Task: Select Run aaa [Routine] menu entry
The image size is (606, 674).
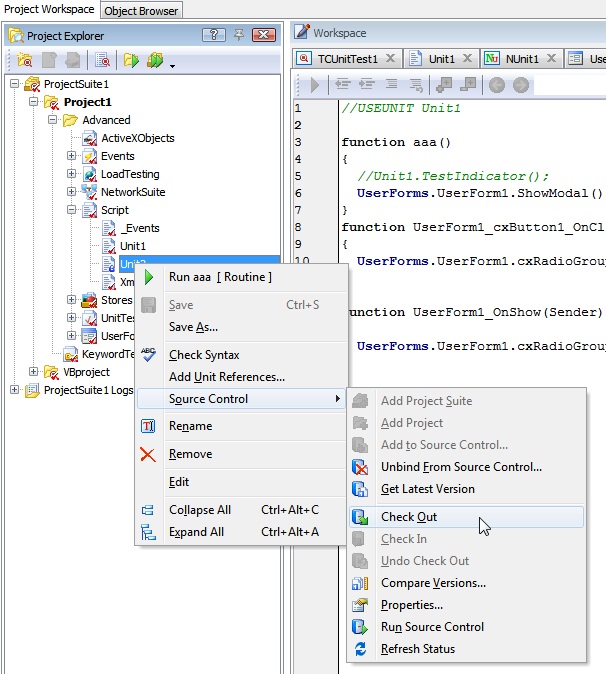Action: 219,277
